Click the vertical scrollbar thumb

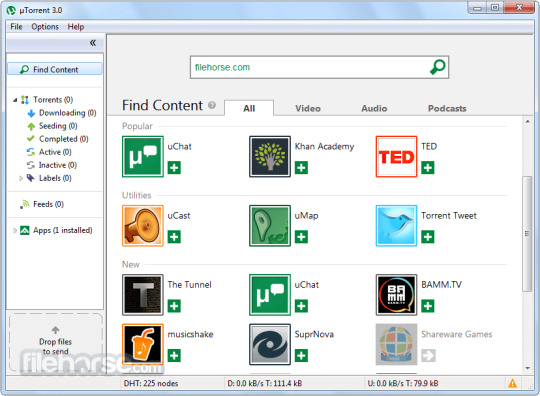click(x=527, y=233)
